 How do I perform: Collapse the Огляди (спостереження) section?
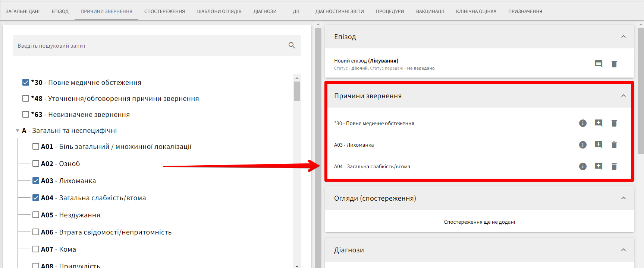623,198
